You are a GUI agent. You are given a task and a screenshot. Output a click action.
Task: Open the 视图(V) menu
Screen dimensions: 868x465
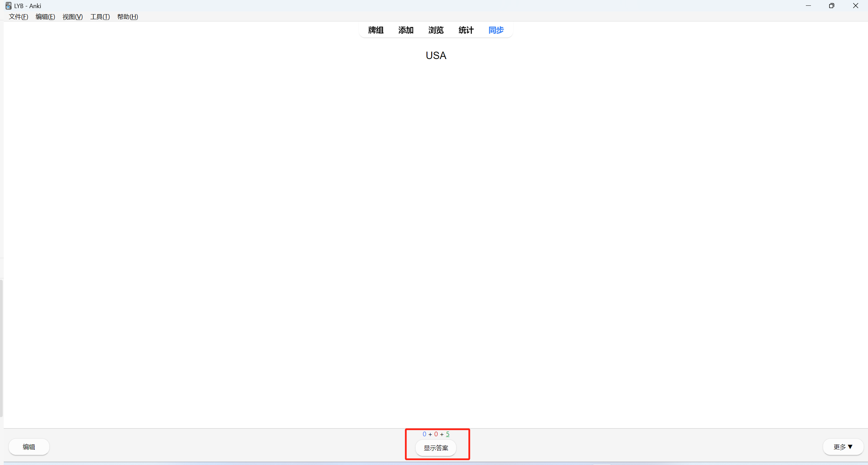[73, 17]
